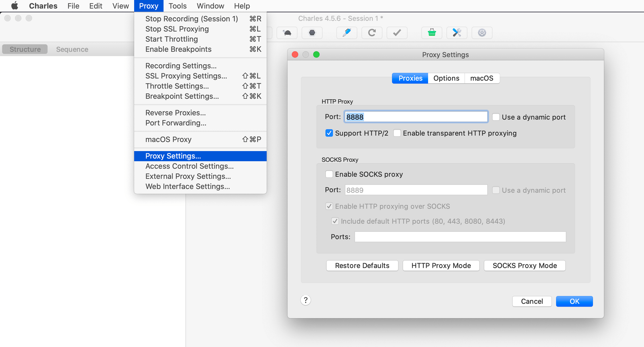Viewport: 644px width, 347px height.
Task: Open the Tools menu
Action: tap(177, 6)
